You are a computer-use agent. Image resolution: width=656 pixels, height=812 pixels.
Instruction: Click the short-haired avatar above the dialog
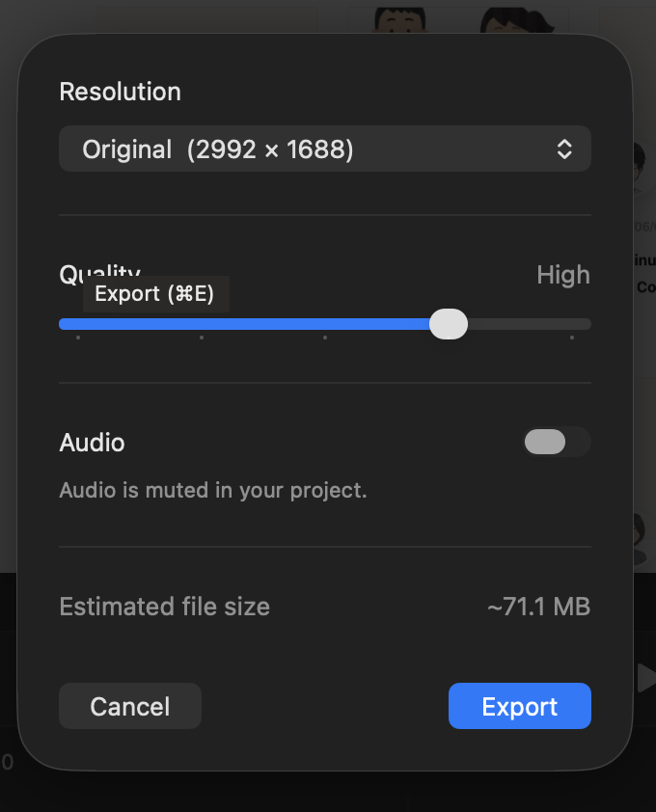[x=400, y=19]
